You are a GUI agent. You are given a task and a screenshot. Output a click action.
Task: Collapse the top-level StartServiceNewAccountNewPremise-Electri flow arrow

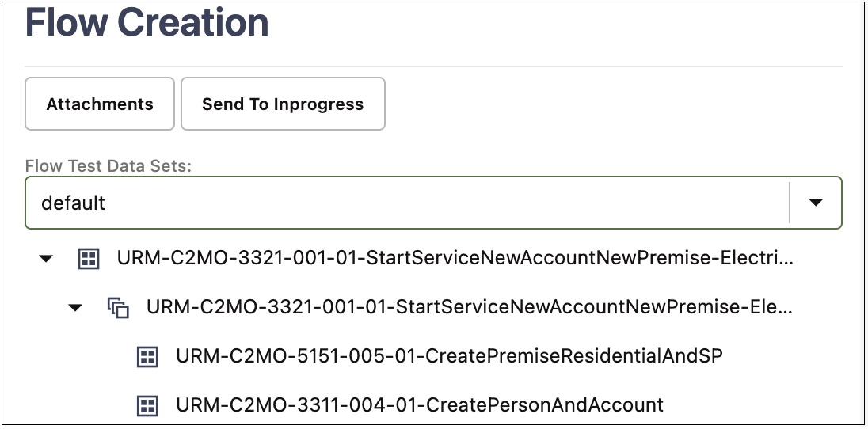(47, 259)
